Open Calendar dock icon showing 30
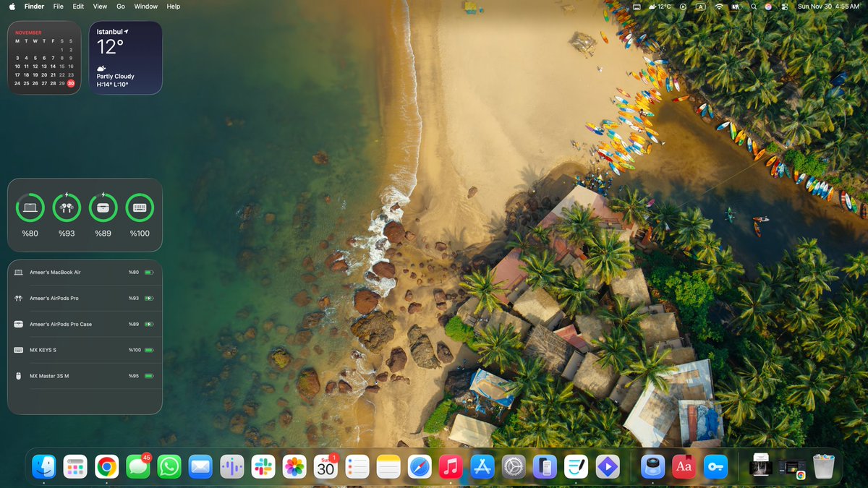Image resolution: width=868 pixels, height=488 pixels. [x=325, y=466]
